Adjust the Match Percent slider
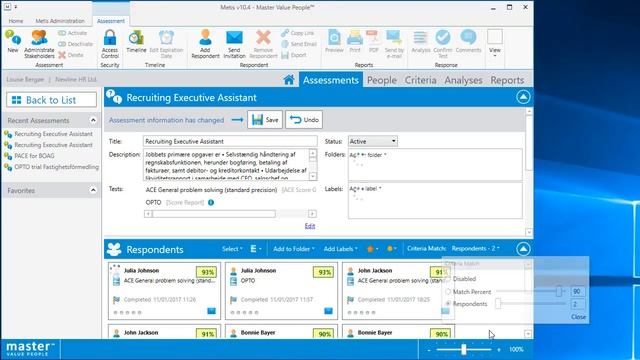 559,291
